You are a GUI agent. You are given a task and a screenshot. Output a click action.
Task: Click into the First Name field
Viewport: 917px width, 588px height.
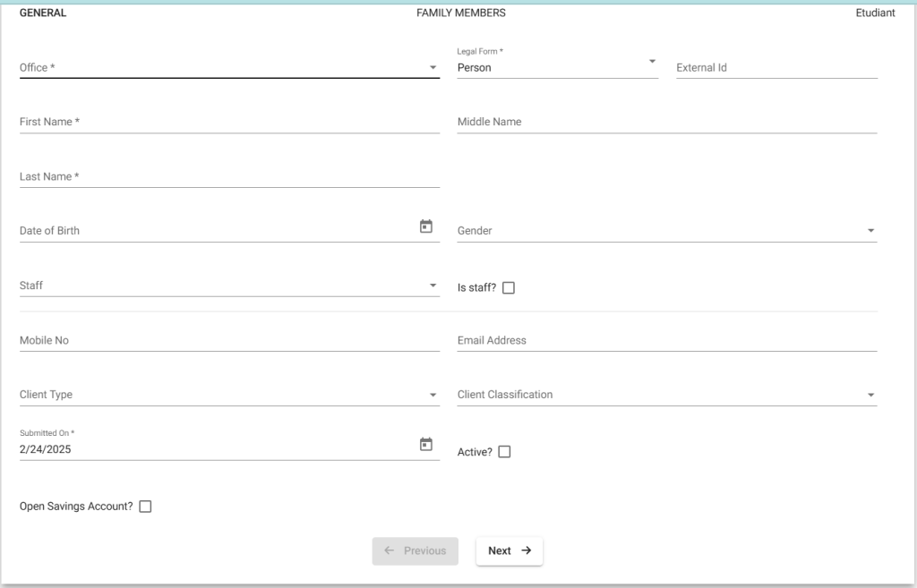tap(179, 122)
